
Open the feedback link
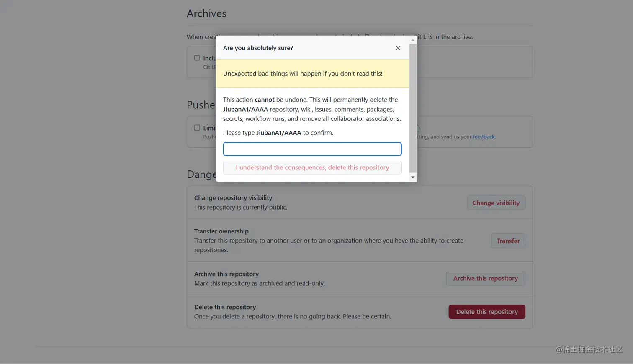(x=484, y=137)
